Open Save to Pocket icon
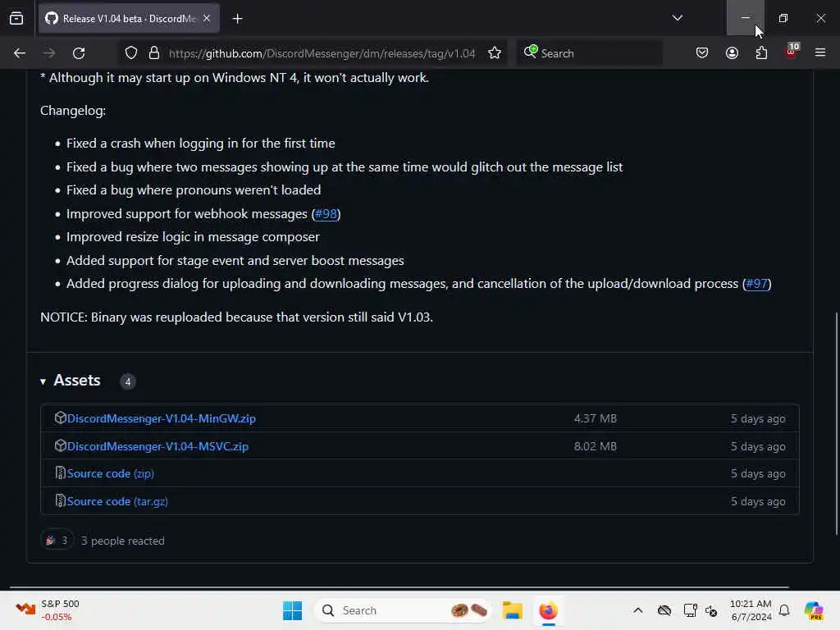840x630 pixels. pos(702,53)
